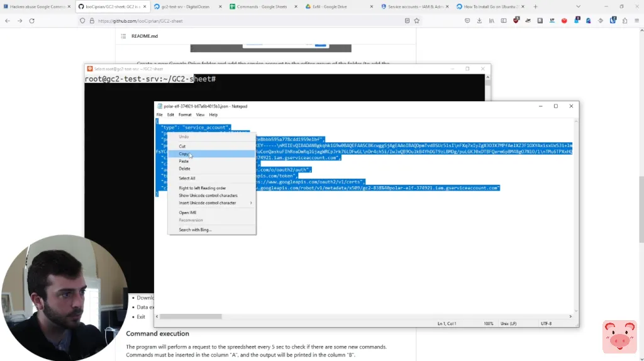This screenshot has width=644, height=361.
Task: Reload the GitHub page
Action: pyautogui.click(x=31, y=21)
